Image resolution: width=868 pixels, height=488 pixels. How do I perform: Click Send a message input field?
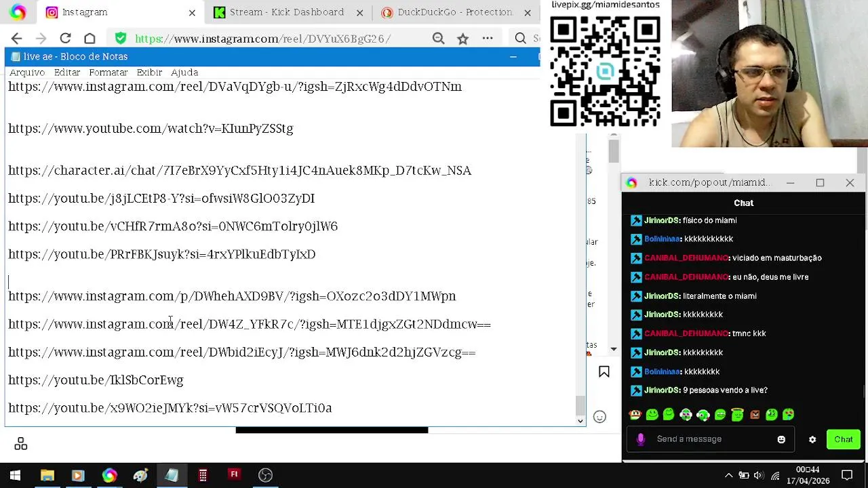pos(712,439)
